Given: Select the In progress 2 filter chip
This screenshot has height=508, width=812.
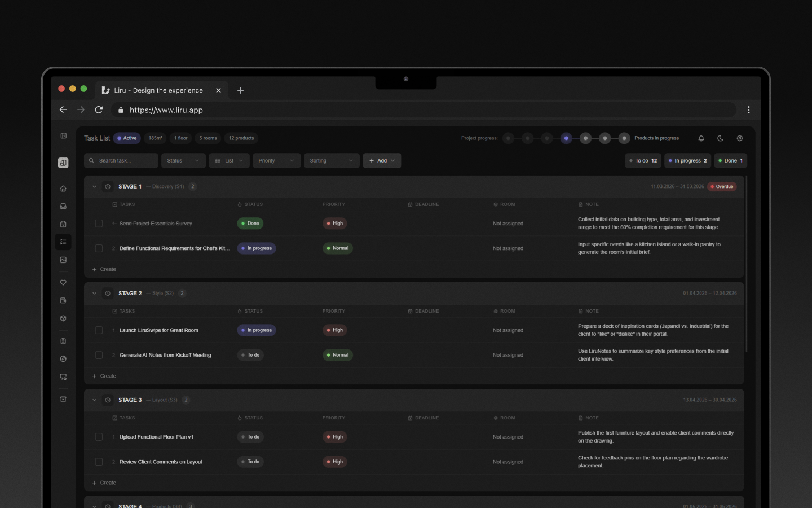Looking at the screenshot, I should pos(687,160).
